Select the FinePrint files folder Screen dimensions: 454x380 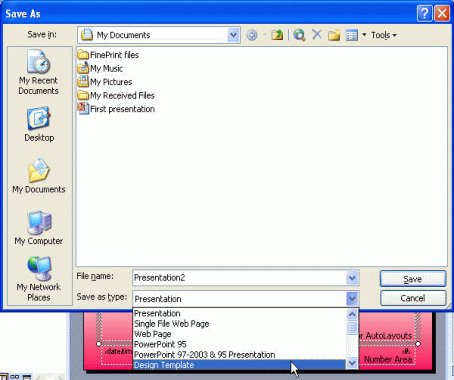click(x=108, y=55)
